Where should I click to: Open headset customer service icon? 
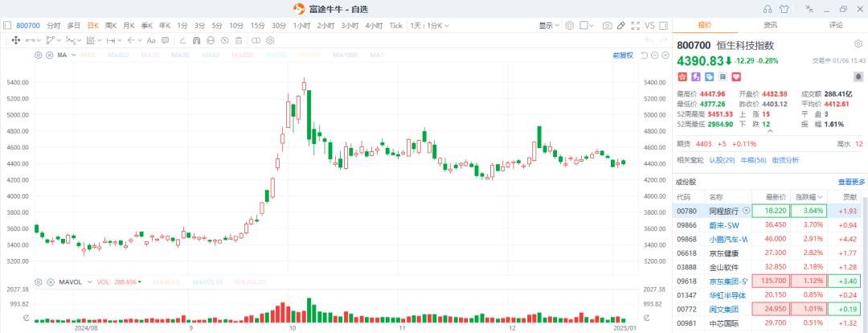click(767, 9)
